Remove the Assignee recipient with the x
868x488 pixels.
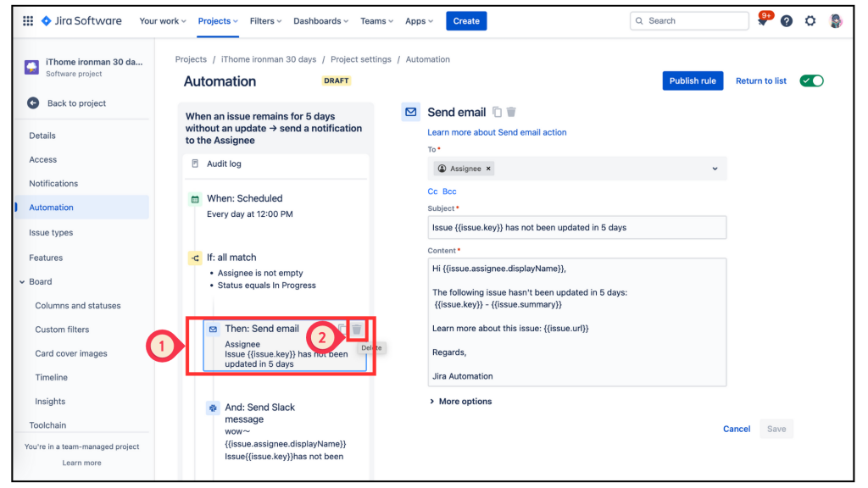488,169
